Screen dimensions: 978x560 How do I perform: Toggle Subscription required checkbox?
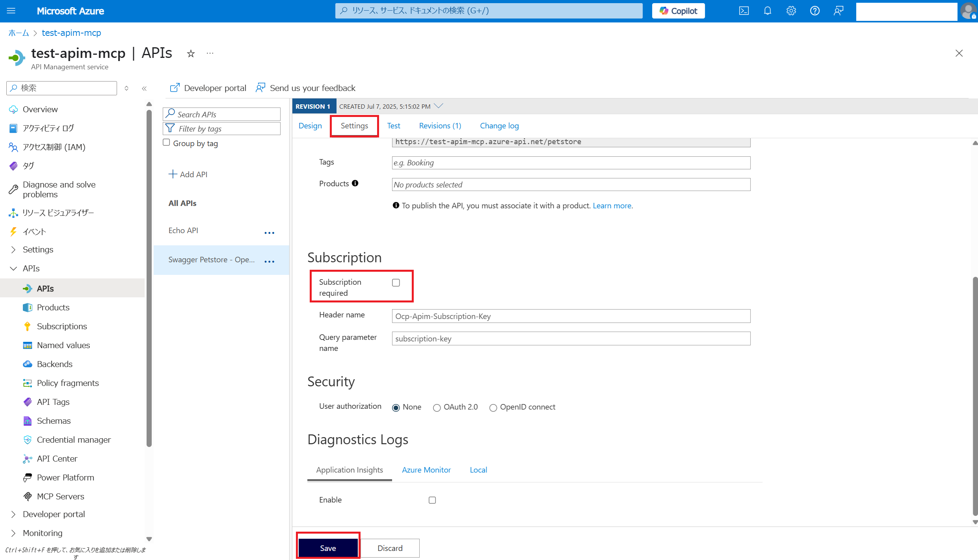point(396,283)
